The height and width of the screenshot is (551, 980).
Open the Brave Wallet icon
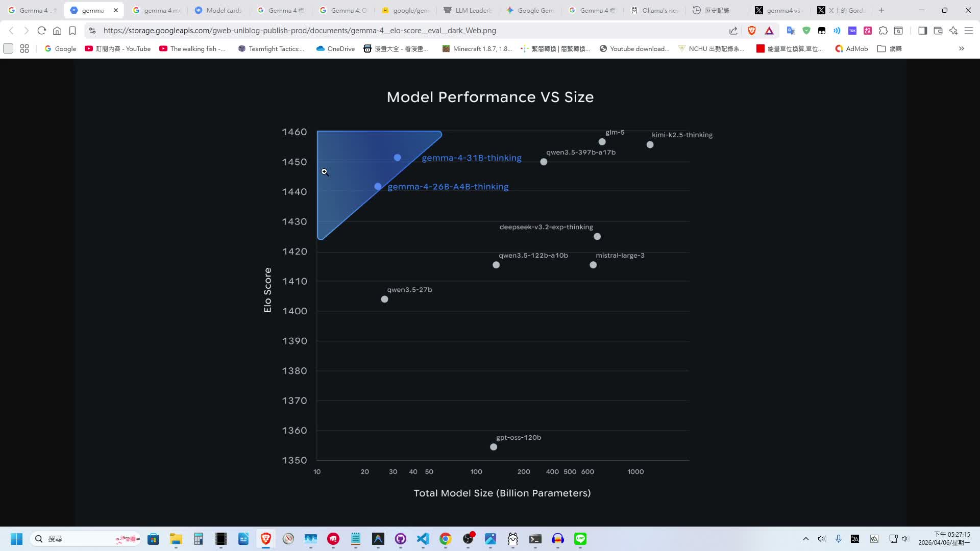938,31
